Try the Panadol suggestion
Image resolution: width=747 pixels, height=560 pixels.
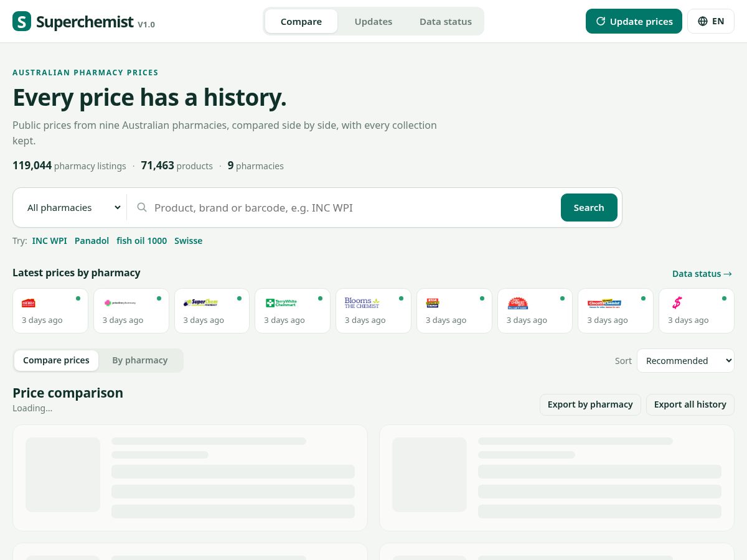[92, 241]
